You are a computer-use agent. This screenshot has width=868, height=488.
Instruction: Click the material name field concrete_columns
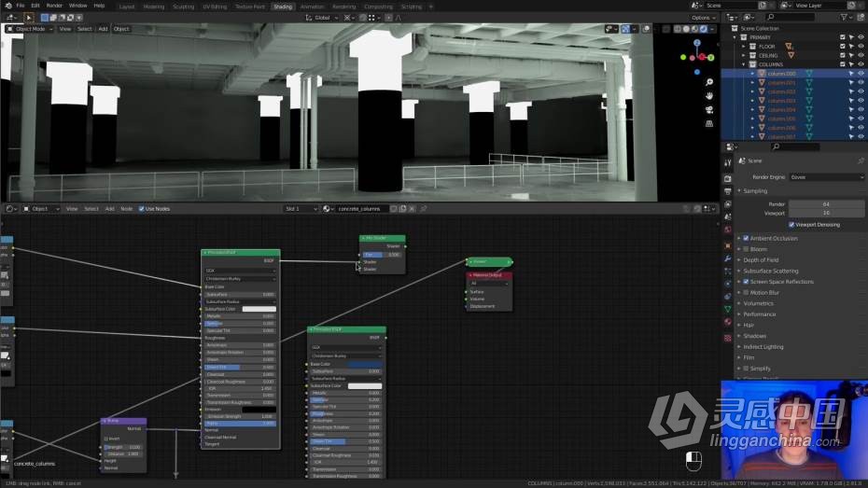coord(360,209)
